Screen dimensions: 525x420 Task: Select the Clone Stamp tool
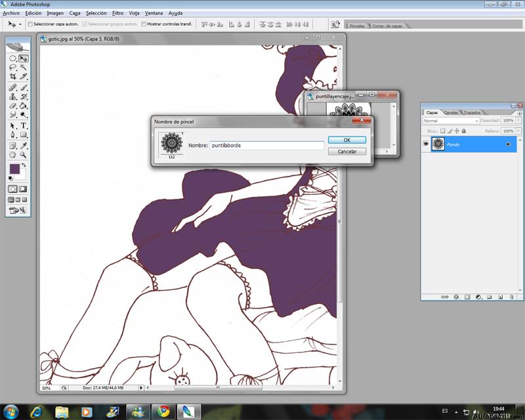[x=12, y=96]
